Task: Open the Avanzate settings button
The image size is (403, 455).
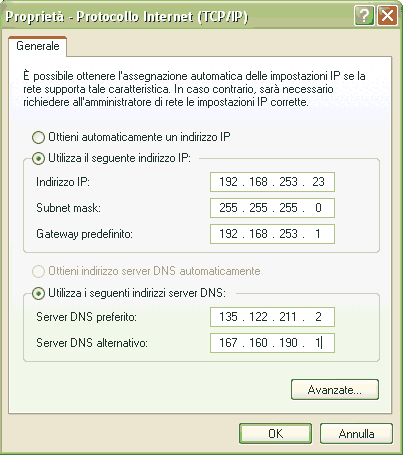Action: point(335,389)
